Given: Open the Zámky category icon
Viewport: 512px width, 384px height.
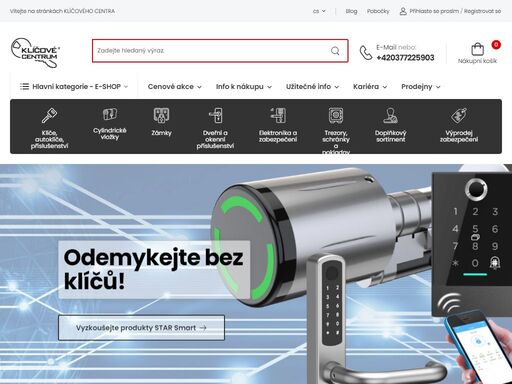Looking at the screenshot, I should click(x=161, y=115).
